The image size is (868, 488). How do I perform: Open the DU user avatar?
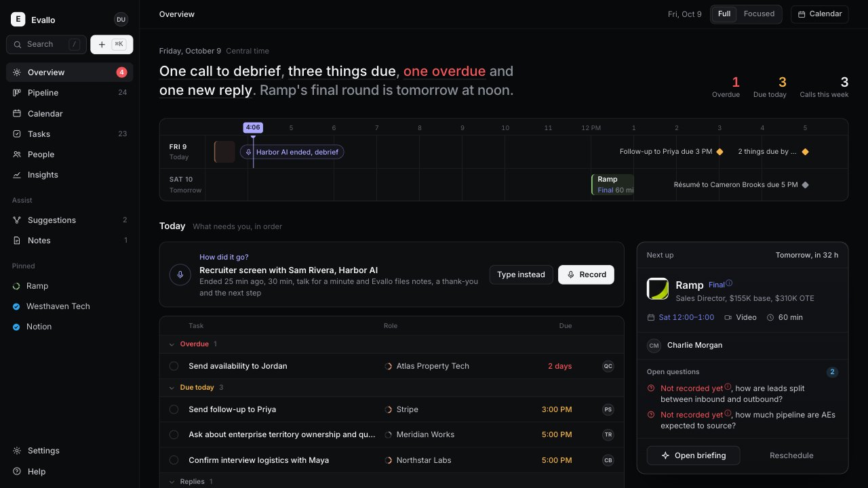121,20
